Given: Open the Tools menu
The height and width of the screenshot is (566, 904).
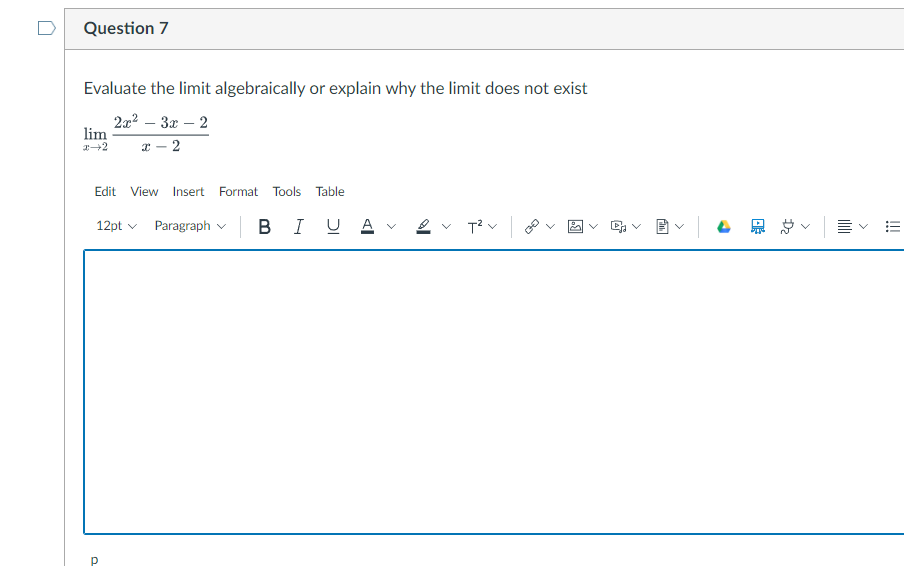Looking at the screenshot, I should click(287, 191).
